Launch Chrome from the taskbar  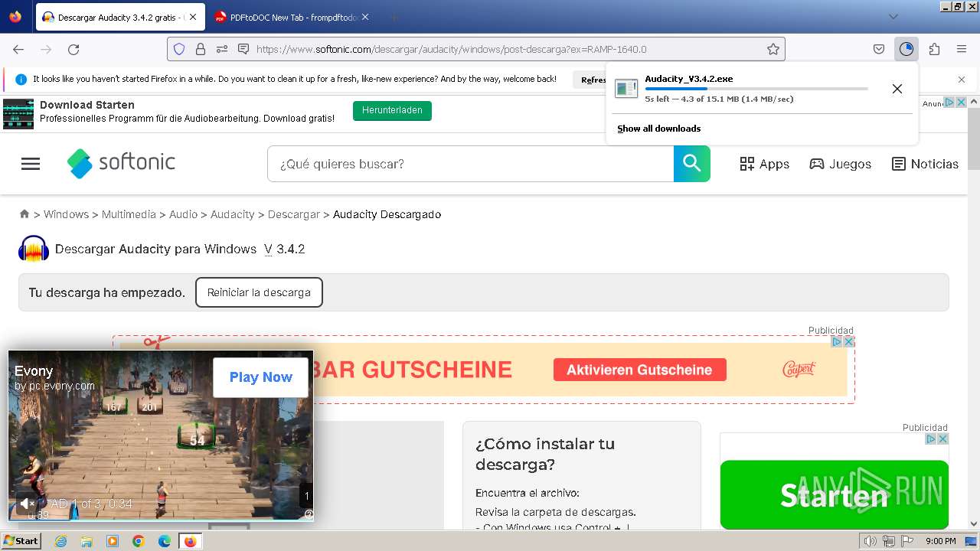coord(139,541)
